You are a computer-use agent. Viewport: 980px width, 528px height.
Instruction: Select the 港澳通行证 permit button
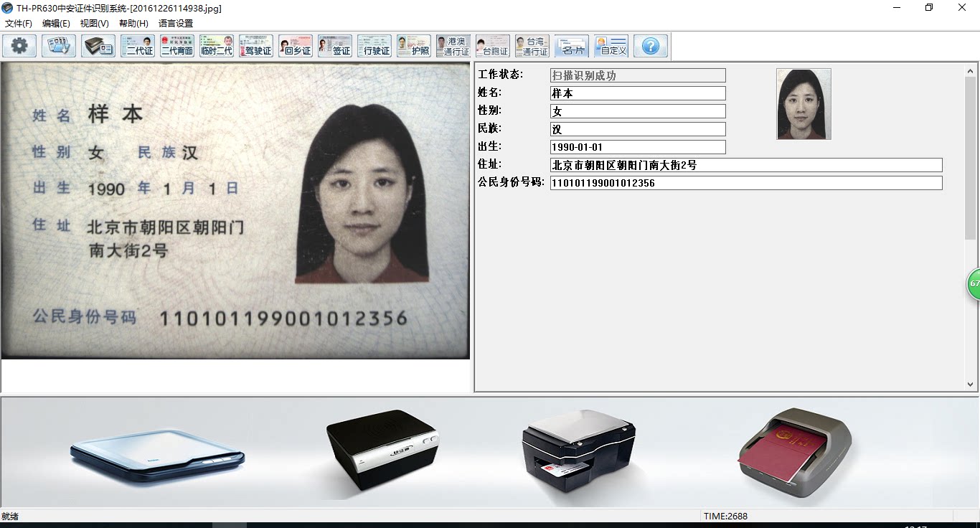(453, 46)
